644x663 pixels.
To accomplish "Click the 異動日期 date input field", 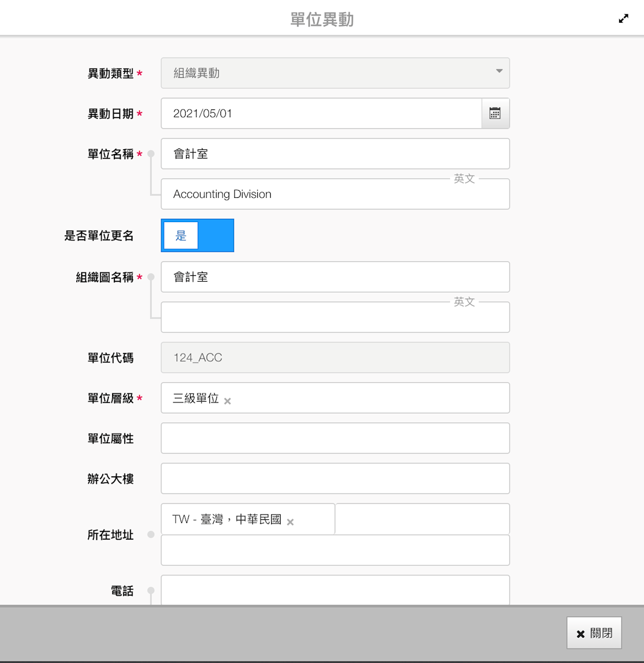I will 321,113.
